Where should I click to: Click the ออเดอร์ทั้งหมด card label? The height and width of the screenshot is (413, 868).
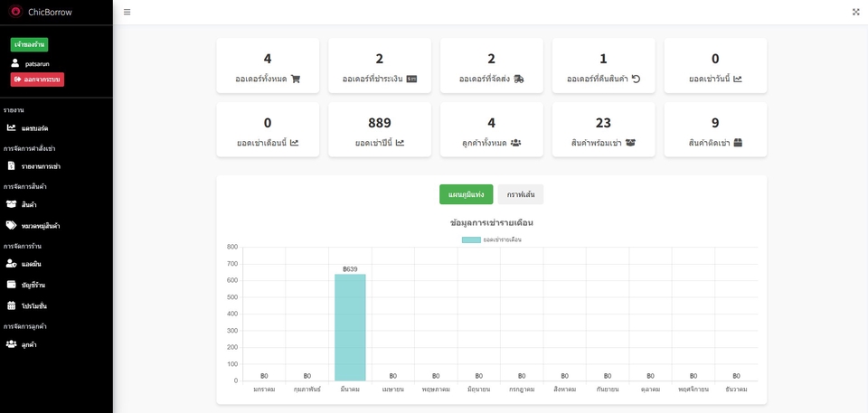pos(260,80)
